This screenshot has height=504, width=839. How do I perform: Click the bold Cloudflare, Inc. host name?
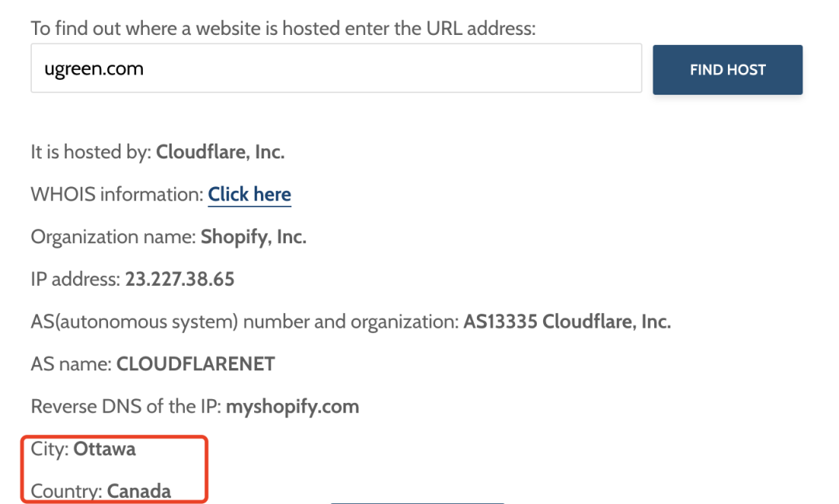pos(220,152)
